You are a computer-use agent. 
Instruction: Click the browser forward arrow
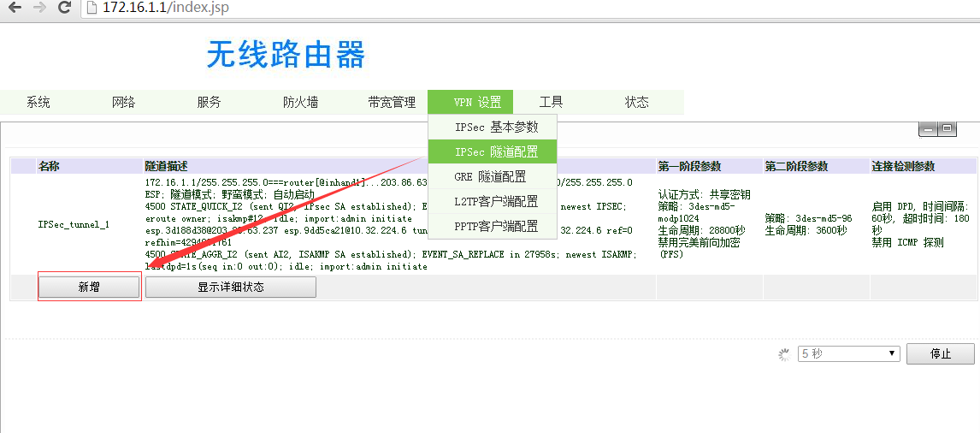tap(39, 8)
